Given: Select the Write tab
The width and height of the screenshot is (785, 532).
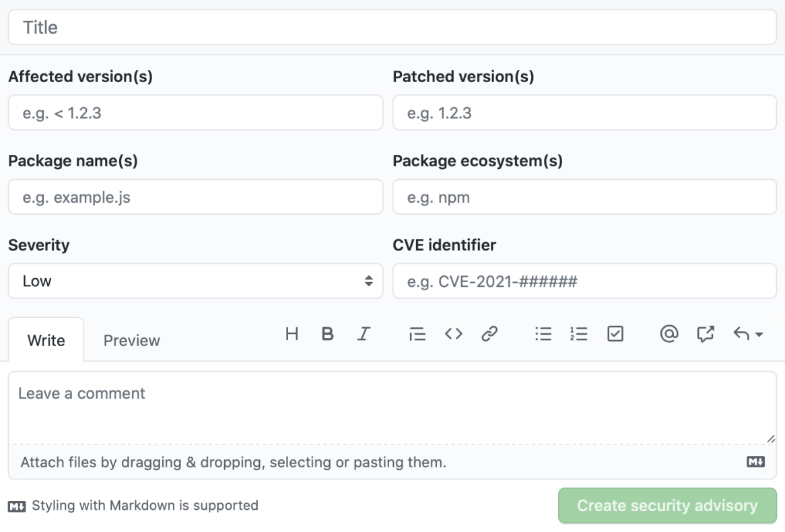Looking at the screenshot, I should pyautogui.click(x=46, y=341).
